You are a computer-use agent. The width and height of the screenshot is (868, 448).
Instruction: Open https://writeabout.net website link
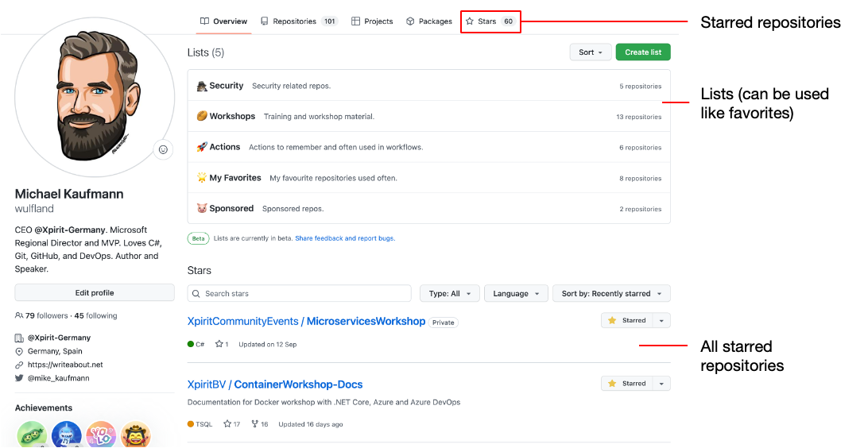(65, 365)
